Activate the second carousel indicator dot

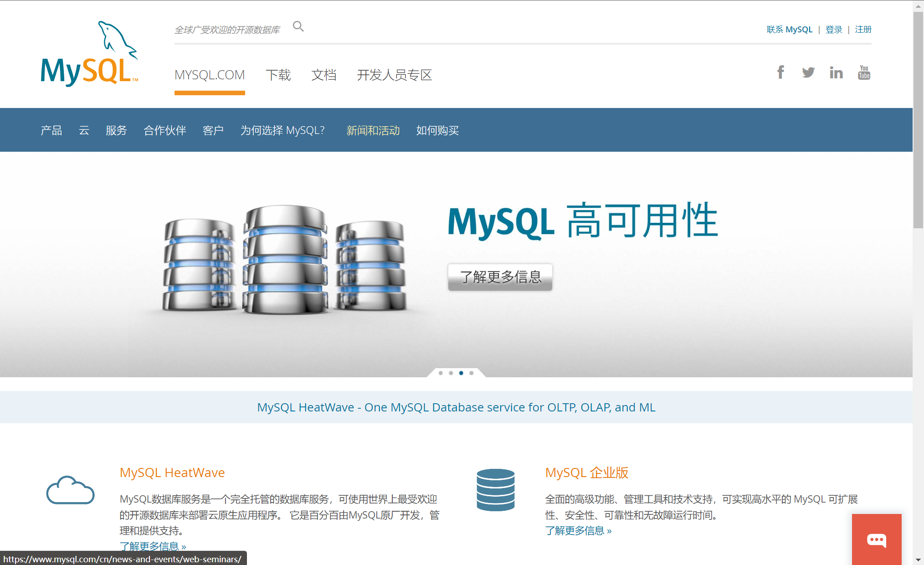[451, 373]
